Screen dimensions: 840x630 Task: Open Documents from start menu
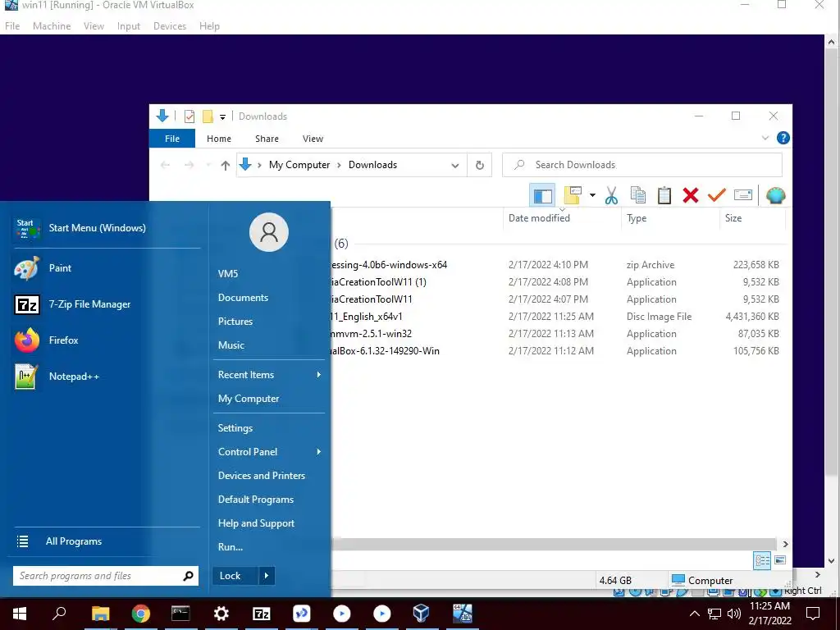point(243,298)
